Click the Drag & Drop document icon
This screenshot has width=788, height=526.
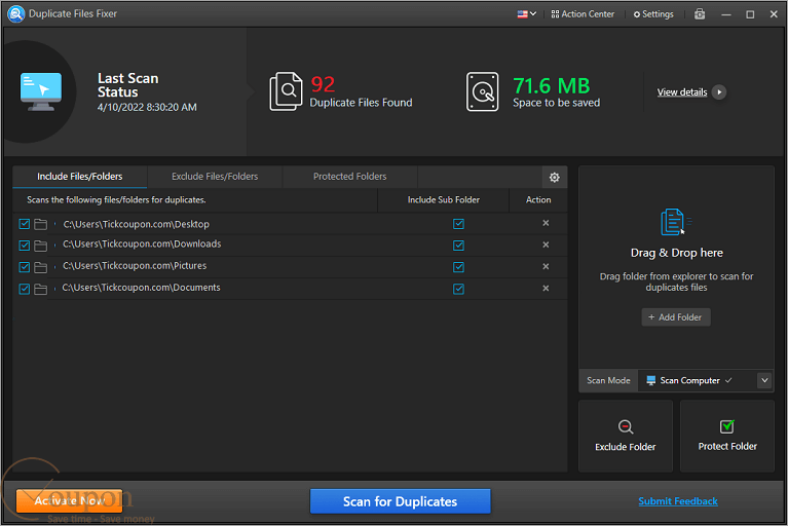(x=674, y=222)
